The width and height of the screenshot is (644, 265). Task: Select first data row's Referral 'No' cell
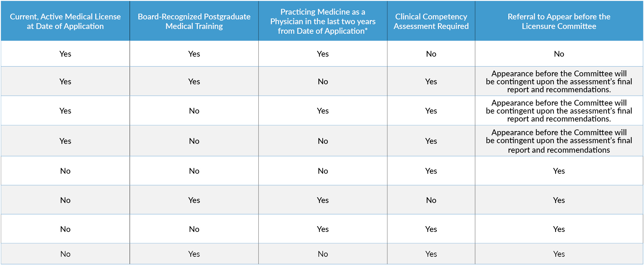[x=559, y=54]
